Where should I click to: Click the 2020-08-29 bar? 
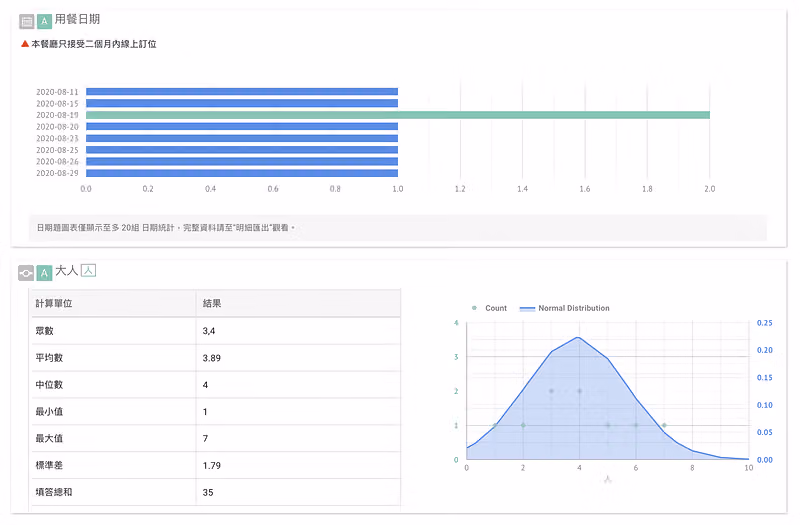pyautogui.click(x=242, y=173)
